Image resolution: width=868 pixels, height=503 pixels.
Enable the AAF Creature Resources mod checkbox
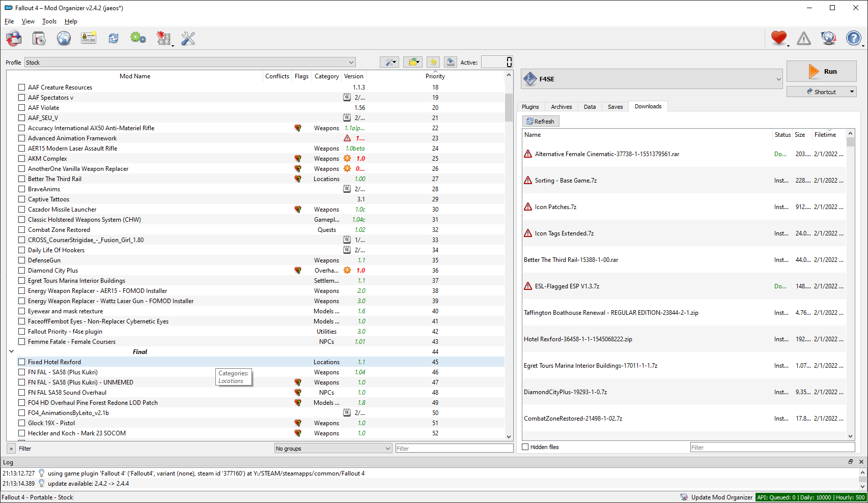pos(21,87)
